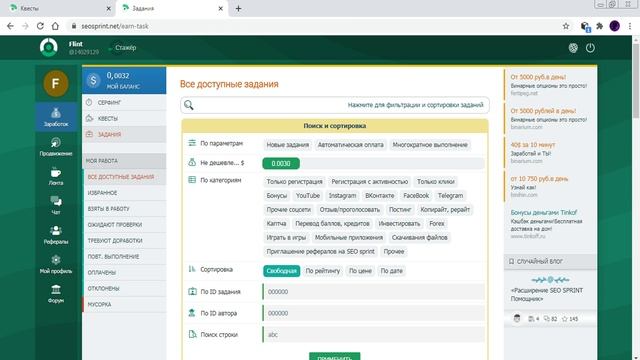Open Chrome profile avatar icon
Image resolution: width=640 pixels, height=360 pixels.
point(615,26)
